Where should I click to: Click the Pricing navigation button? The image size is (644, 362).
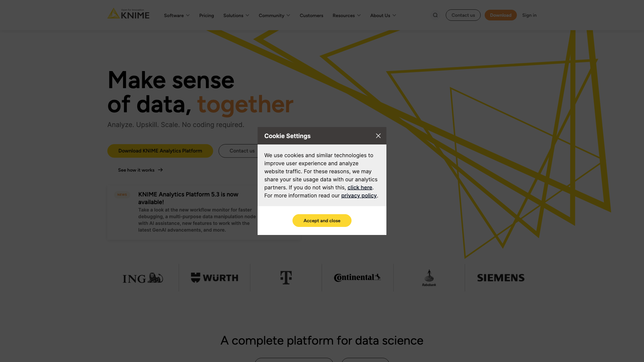coord(206,15)
